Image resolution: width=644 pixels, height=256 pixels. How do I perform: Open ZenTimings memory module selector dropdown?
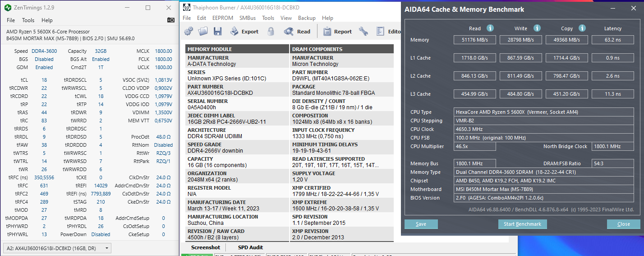[57, 248]
